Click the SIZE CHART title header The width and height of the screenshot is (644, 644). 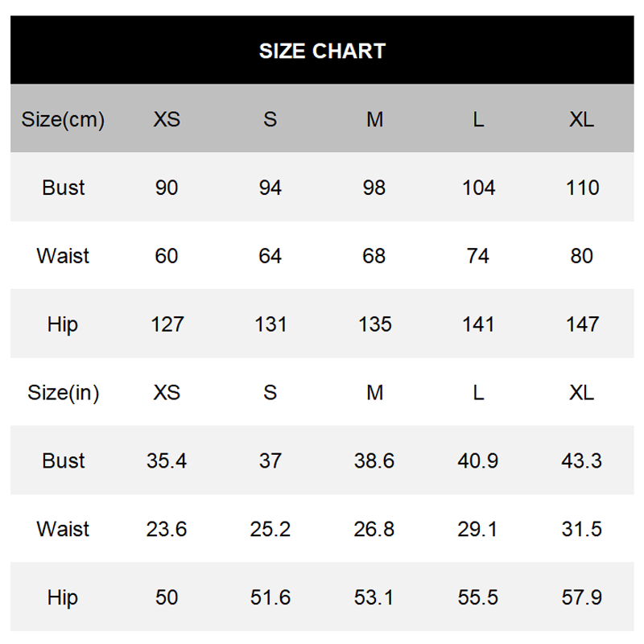pyautogui.click(x=322, y=51)
